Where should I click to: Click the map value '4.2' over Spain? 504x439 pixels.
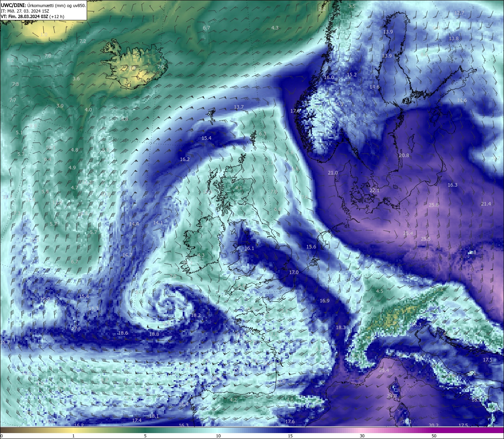pyautogui.click(x=233, y=400)
